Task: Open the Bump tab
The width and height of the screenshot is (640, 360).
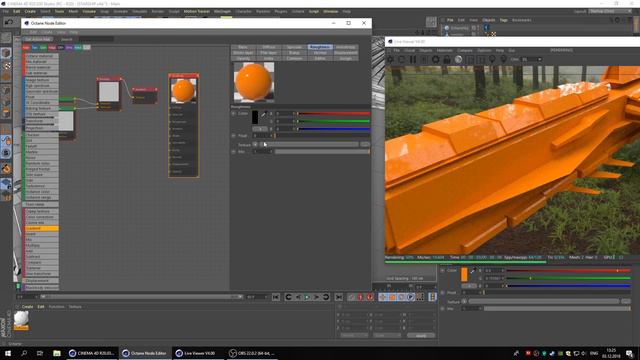Action: [294, 53]
